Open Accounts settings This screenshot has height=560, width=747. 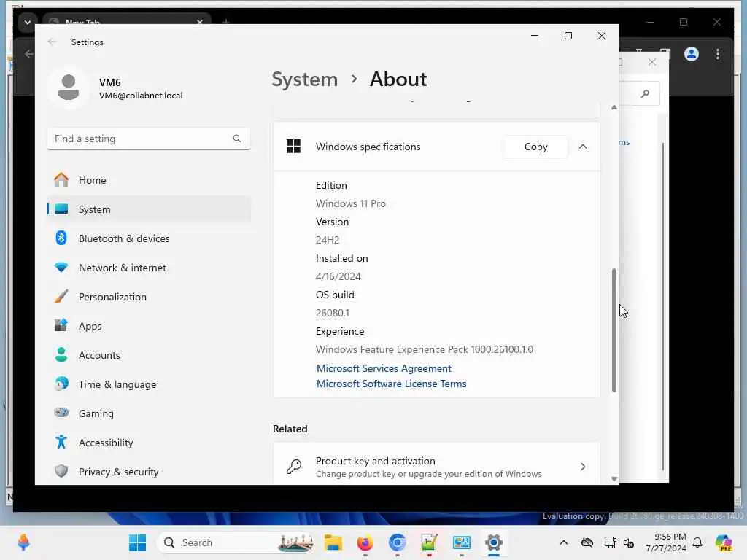(x=149, y=355)
